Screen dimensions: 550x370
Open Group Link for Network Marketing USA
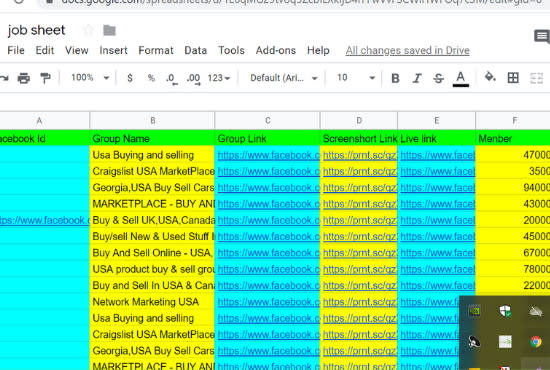pos(269,302)
